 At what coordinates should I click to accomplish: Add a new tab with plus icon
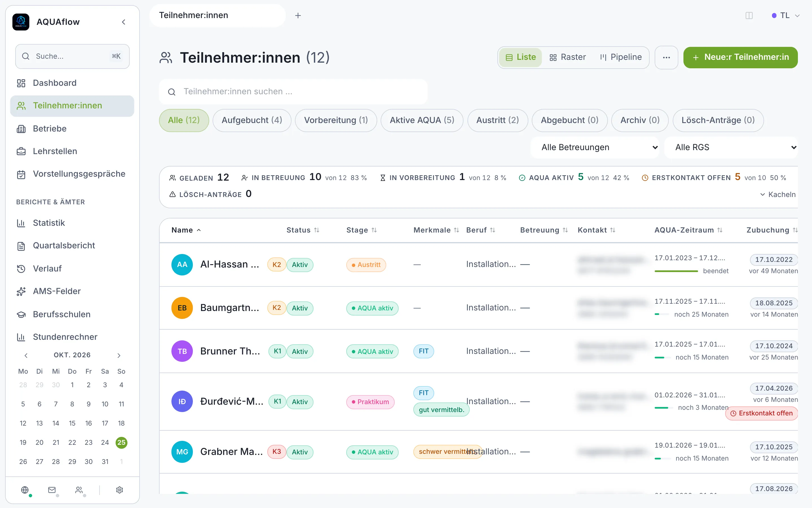(x=298, y=16)
